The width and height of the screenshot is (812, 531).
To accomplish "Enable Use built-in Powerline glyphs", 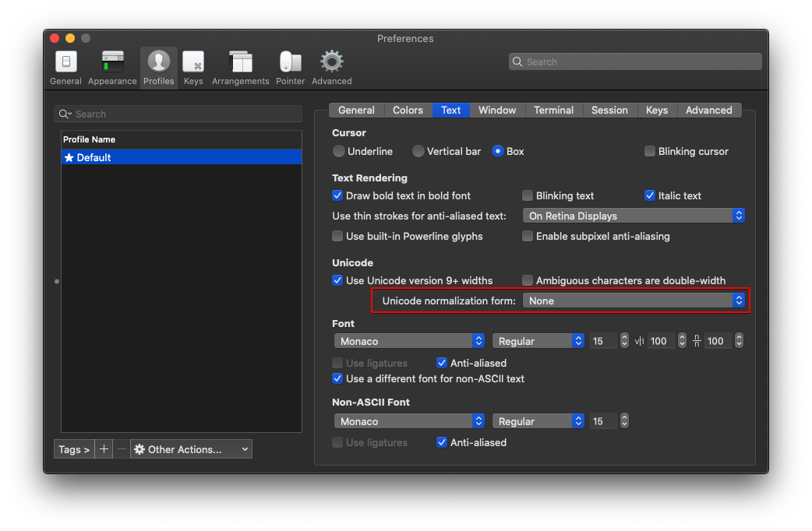I will coord(337,236).
